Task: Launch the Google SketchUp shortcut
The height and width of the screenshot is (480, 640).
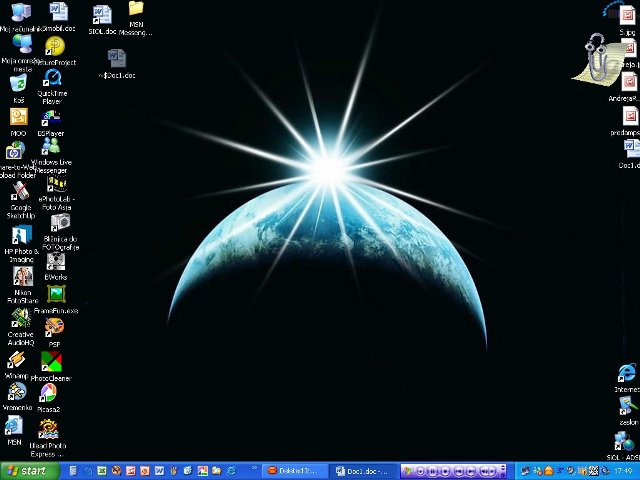Action: 20,191
